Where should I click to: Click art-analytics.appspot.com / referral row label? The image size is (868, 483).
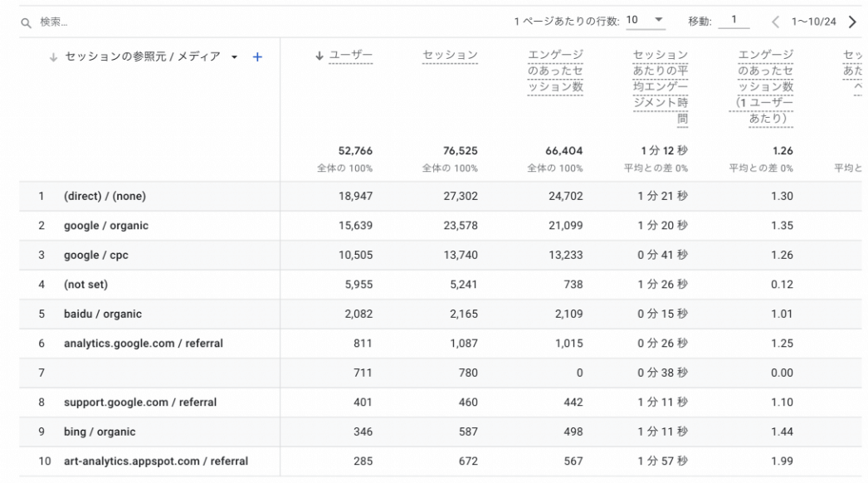click(156, 461)
